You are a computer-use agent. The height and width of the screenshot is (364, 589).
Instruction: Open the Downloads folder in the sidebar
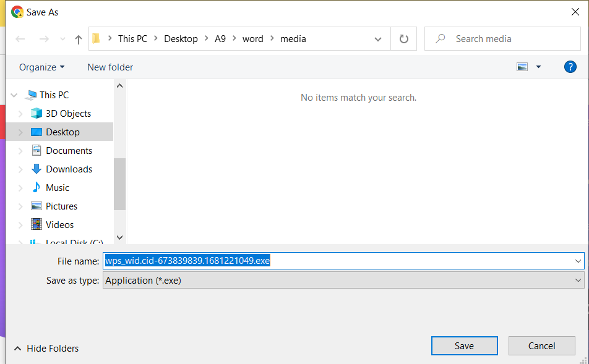[69, 169]
